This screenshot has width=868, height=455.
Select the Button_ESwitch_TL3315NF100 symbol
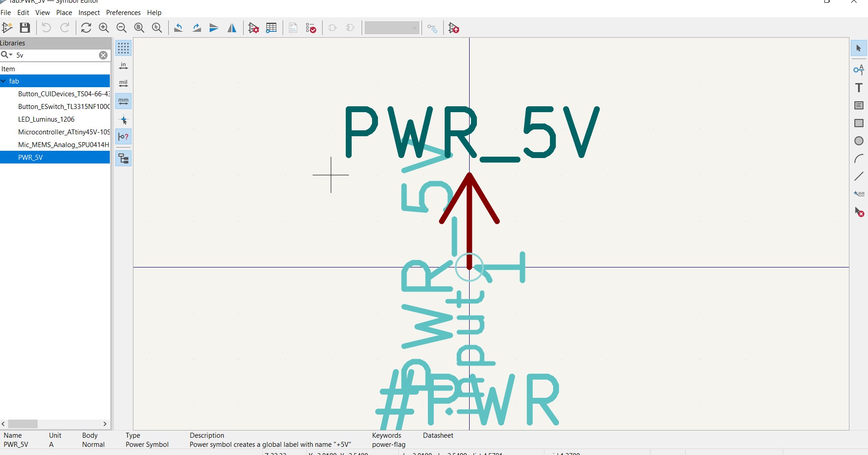(x=64, y=107)
